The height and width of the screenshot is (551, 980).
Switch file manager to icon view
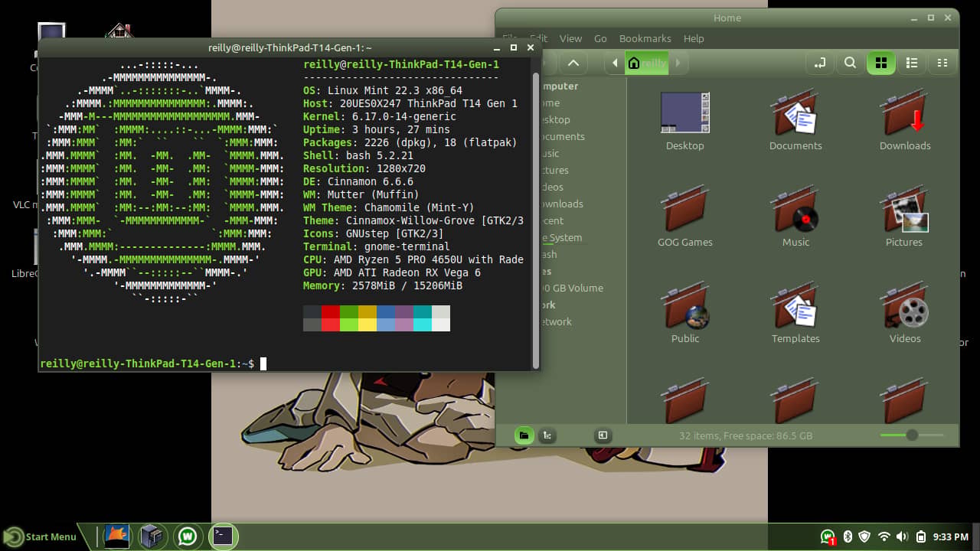[x=881, y=63]
